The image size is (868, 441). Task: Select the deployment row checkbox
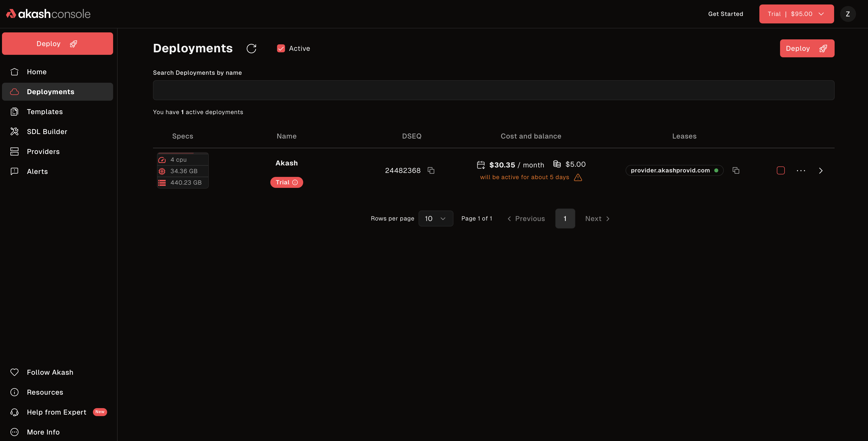[x=781, y=170]
